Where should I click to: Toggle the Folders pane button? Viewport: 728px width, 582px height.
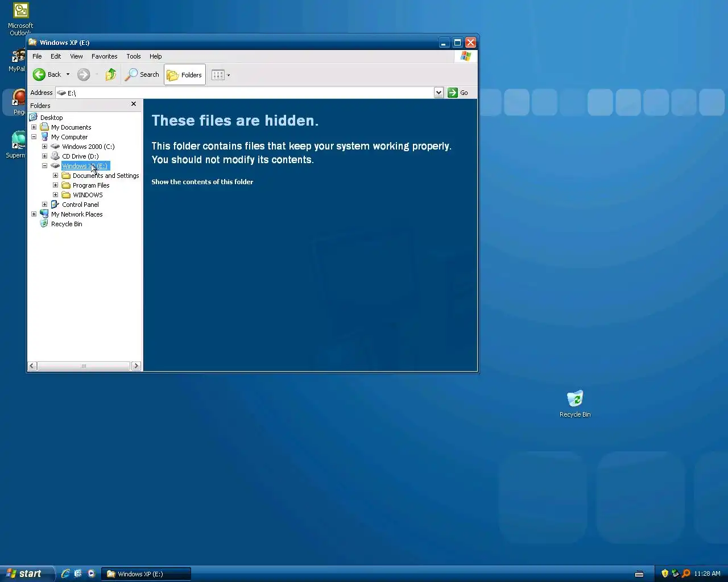click(x=185, y=74)
